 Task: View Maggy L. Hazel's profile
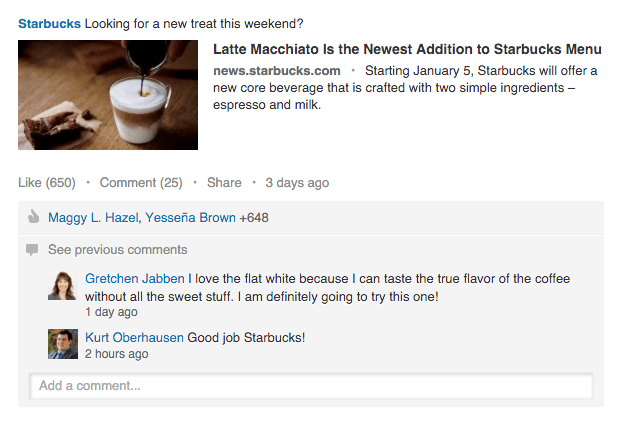93,217
